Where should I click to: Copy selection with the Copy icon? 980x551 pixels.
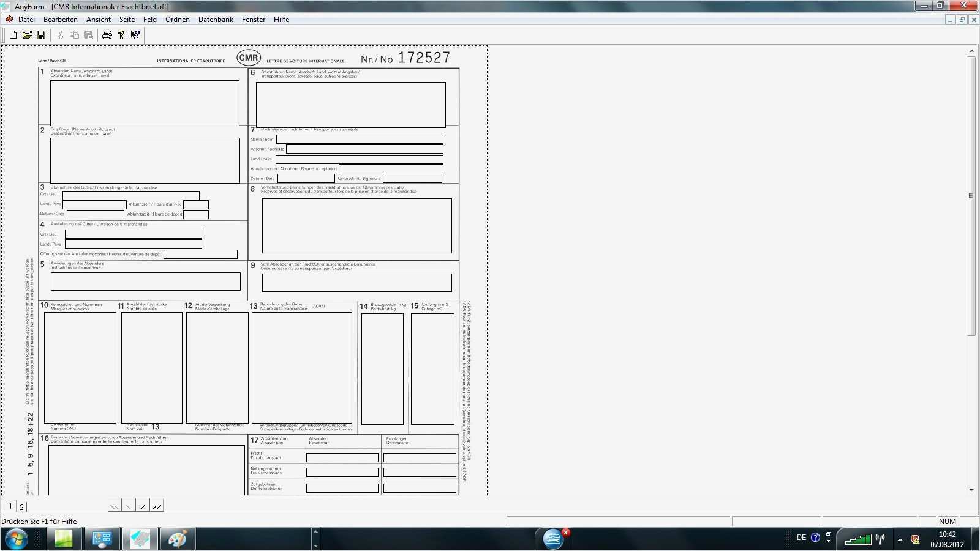click(74, 35)
